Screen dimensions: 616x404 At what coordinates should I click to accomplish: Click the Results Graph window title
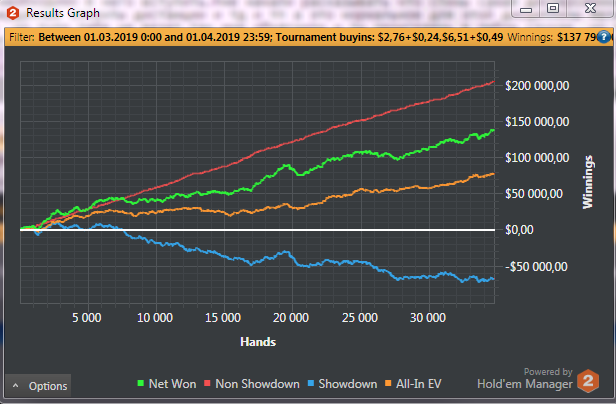[x=63, y=13]
